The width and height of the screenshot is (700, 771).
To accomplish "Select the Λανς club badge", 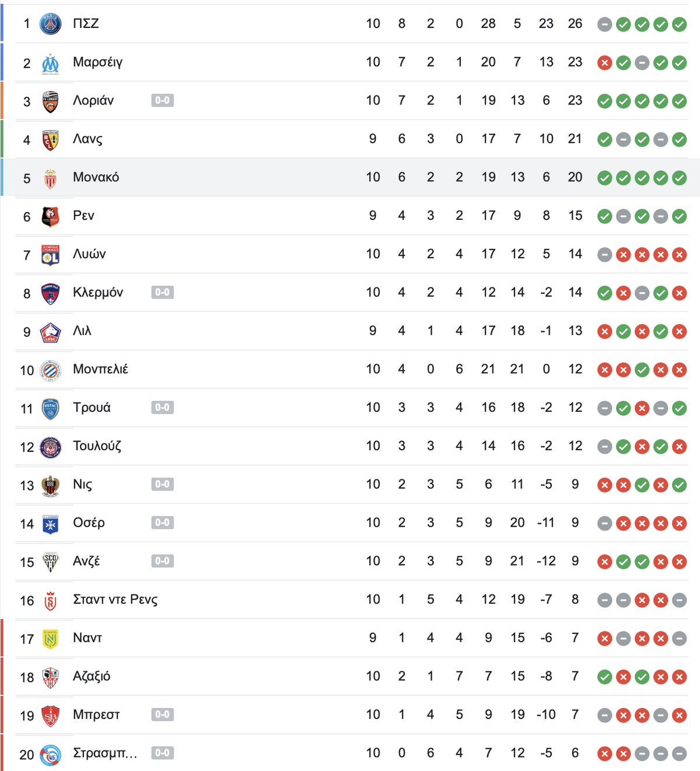I will pyautogui.click(x=50, y=140).
